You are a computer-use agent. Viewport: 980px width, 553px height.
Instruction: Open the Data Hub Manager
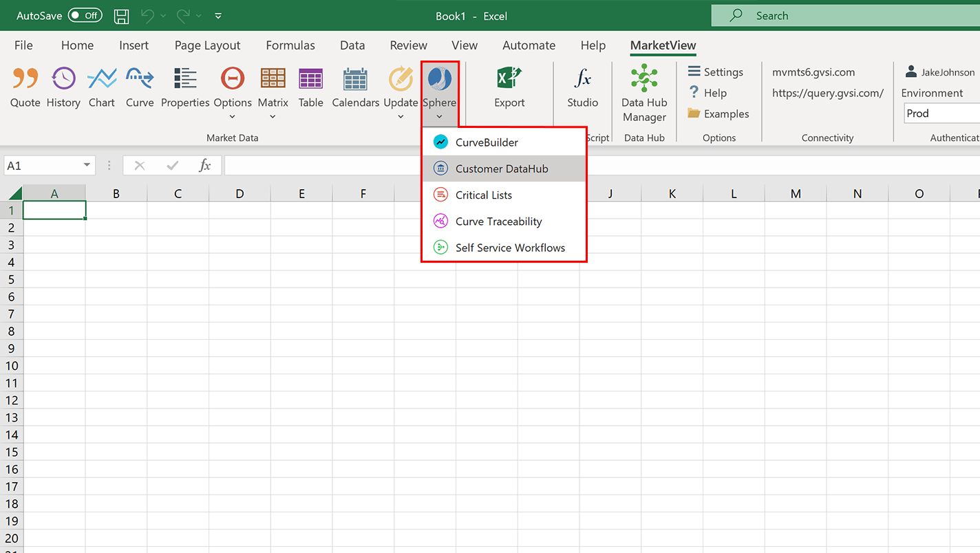pyautogui.click(x=644, y=94)
